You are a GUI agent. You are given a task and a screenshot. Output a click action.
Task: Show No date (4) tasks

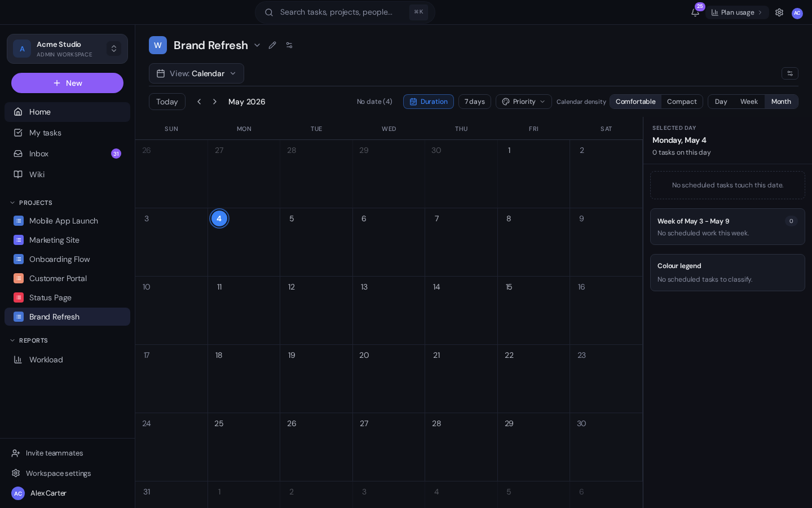pos(374,102)
